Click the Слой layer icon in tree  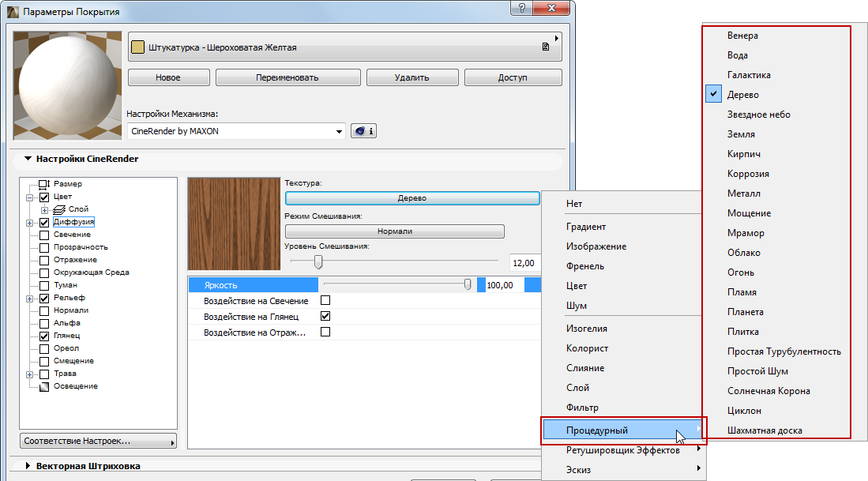pos(58,210)
